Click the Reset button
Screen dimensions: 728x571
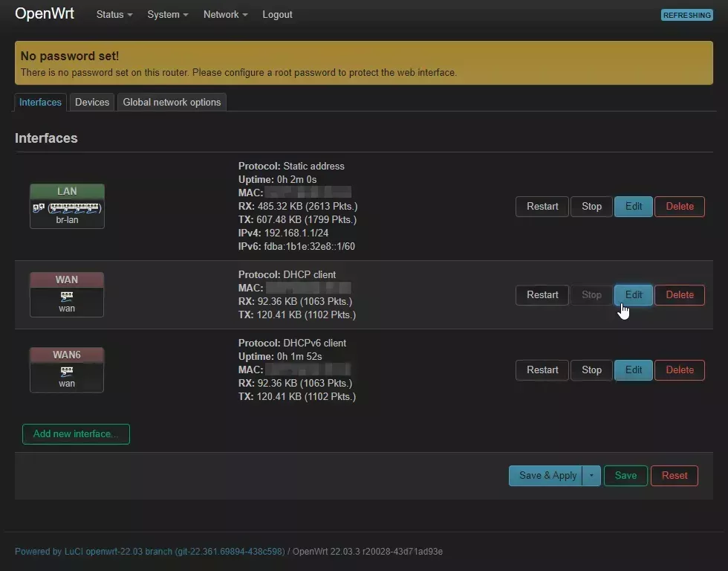[675, 476]
